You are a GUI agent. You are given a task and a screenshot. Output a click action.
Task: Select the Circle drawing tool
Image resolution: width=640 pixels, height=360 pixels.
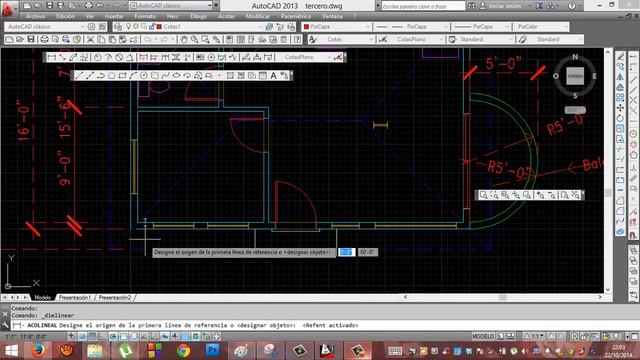144,76
